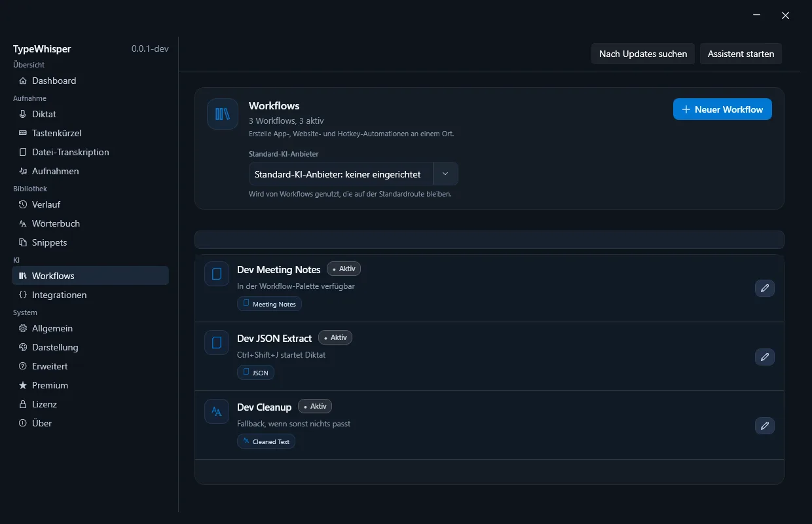Screen dimensions: 812x524
Task: Click the Neuer Workflow button
Action: point(722,109)
